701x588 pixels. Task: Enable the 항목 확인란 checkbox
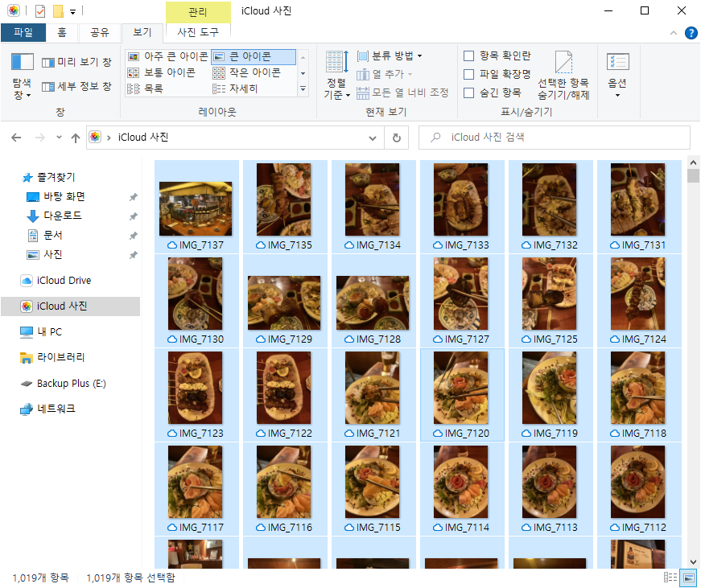tap(468, 56)
